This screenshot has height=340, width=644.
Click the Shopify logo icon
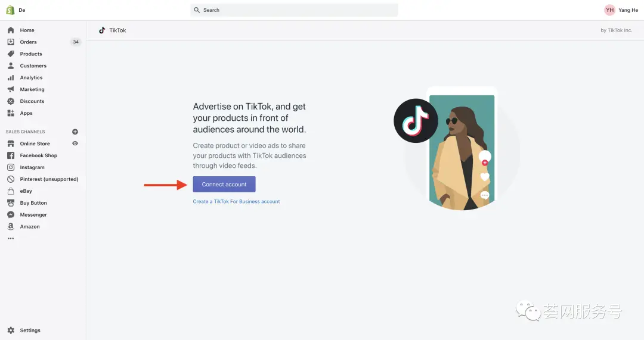10,10
